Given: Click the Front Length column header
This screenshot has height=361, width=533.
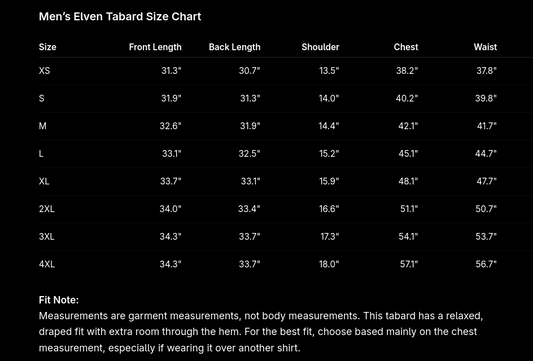Looking at the screenshot, I should [x=155, y=47].
